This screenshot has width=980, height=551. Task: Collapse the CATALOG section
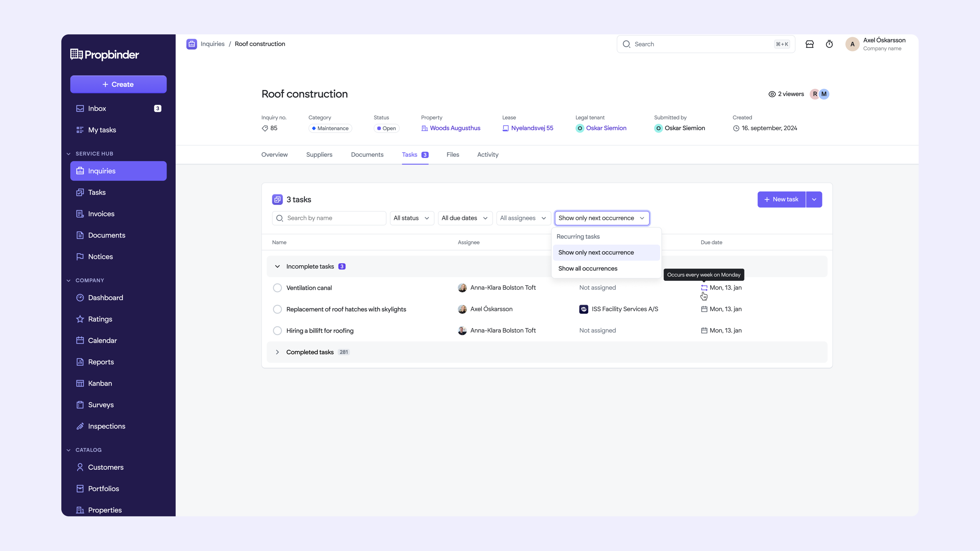pos(69,450)
